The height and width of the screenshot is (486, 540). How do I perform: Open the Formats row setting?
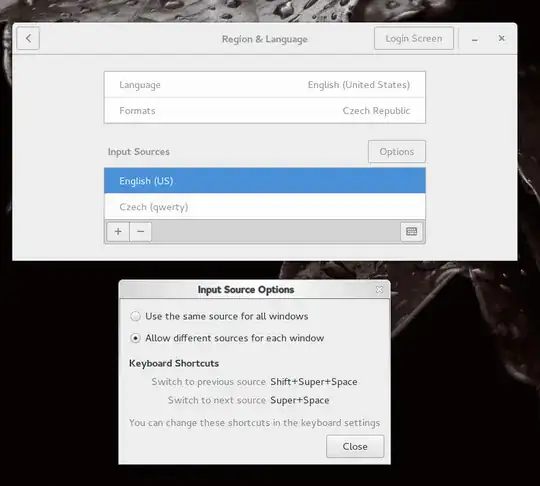(265, 111)
